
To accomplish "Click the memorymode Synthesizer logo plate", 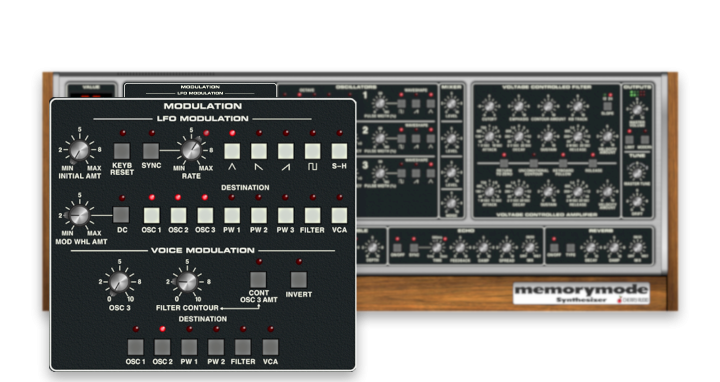I will [x=581, y=294].
